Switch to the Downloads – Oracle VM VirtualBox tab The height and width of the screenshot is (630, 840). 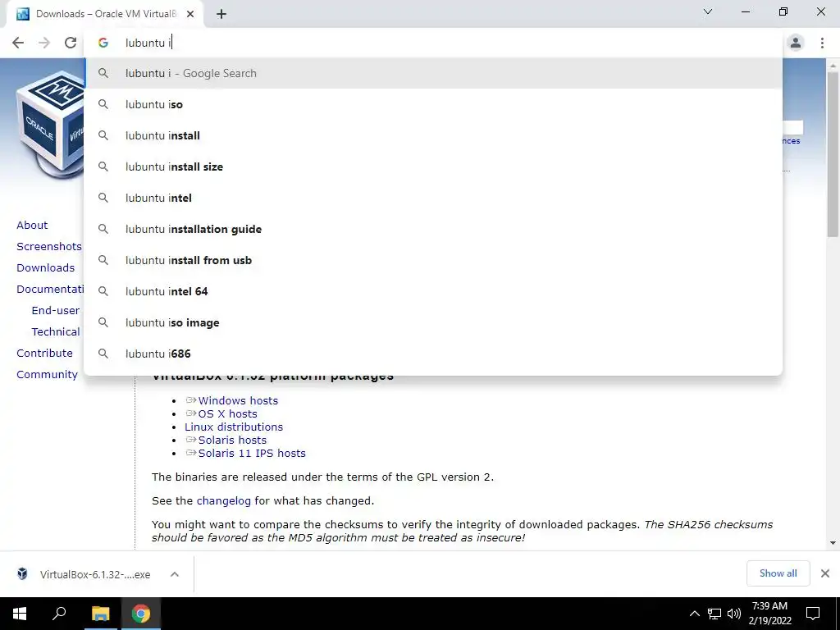tap(105, 14)
